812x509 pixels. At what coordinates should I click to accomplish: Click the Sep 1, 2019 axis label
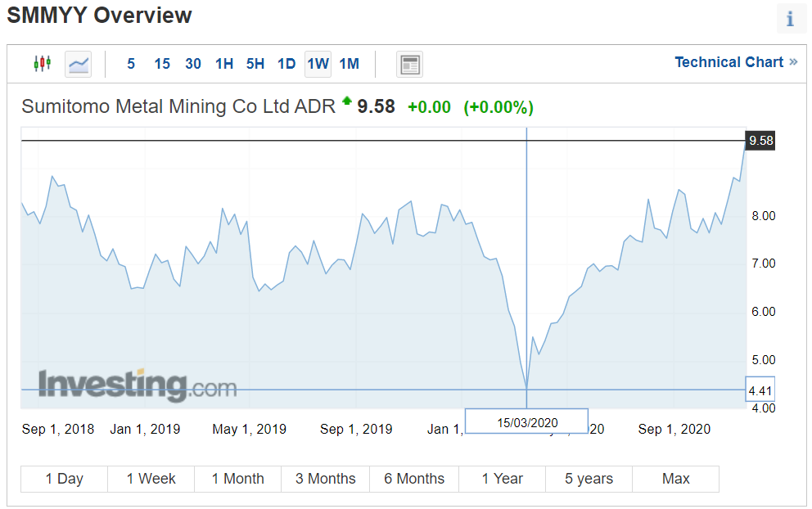(x=356, y=430)
